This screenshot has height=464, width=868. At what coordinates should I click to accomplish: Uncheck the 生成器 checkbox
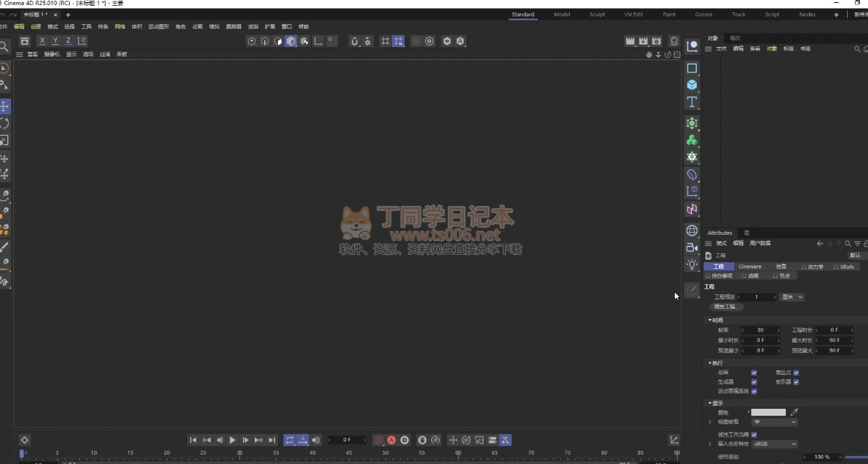[754, 382]
